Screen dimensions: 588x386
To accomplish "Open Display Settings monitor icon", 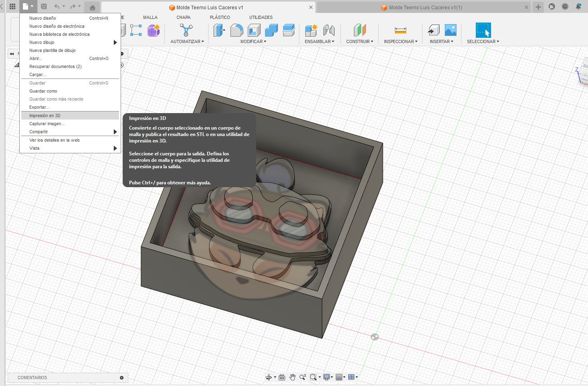I will [x=327, y=377].
